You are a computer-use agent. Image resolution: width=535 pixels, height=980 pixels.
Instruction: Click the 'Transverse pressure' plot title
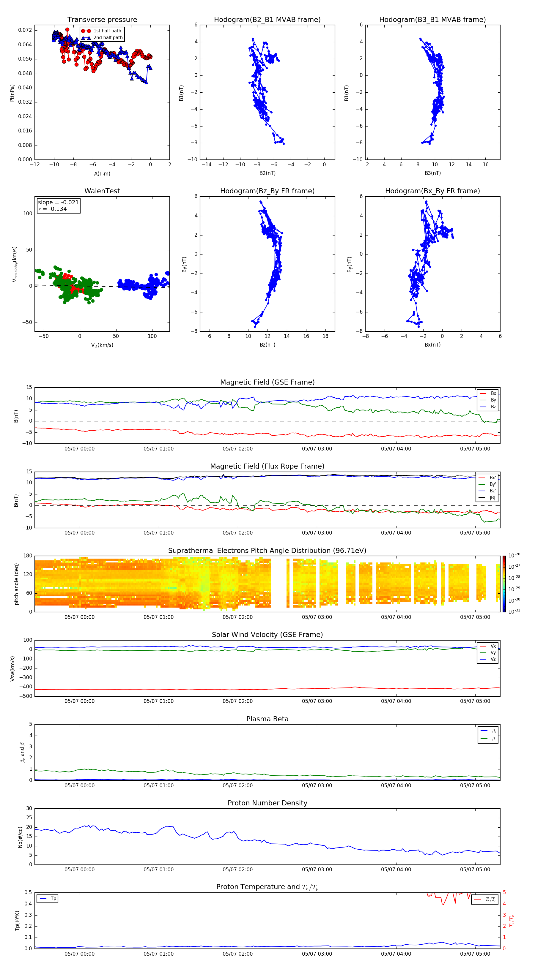pyautogui.click(x=102, y=20)
